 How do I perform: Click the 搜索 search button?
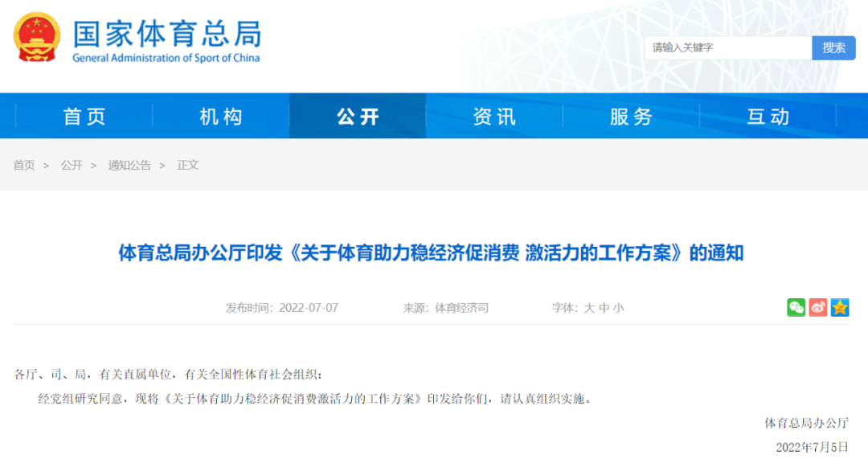[x=833, y=48]
